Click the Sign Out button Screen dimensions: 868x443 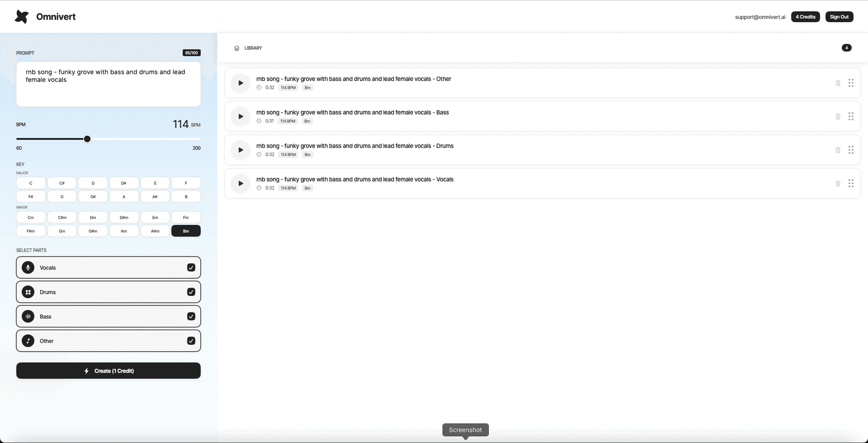[839, 16]
